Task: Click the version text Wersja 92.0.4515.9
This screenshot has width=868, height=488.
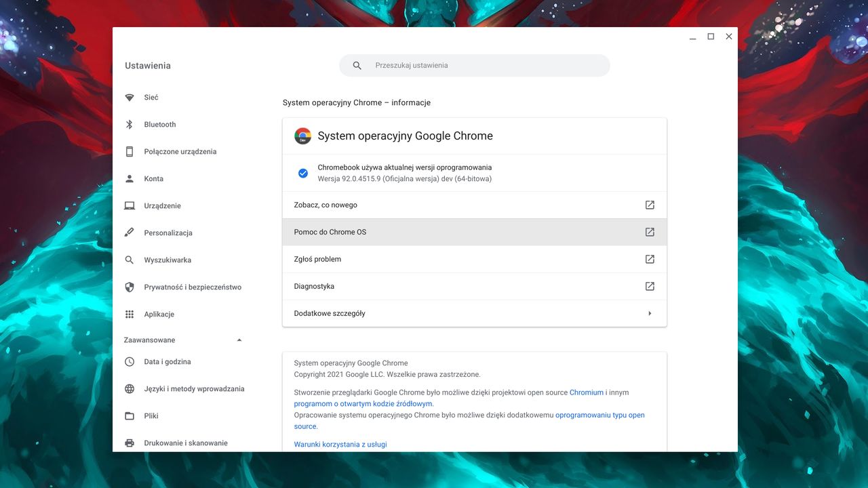Action: point(405,179)
